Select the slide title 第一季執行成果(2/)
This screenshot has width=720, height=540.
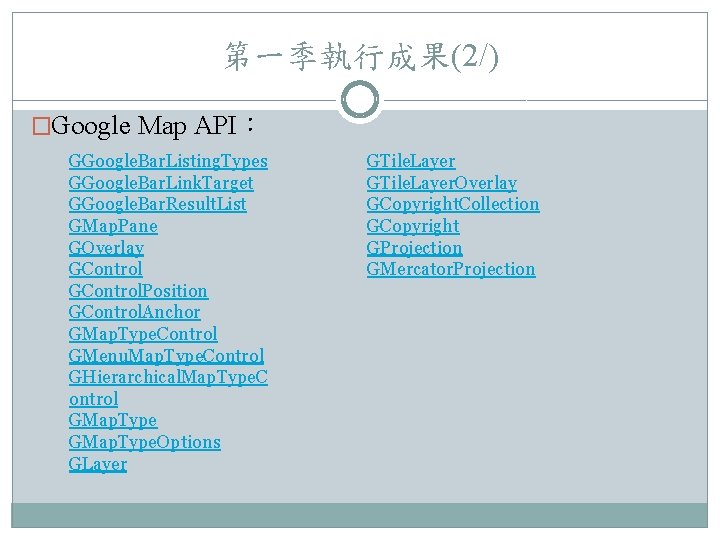tap(361, 56)
